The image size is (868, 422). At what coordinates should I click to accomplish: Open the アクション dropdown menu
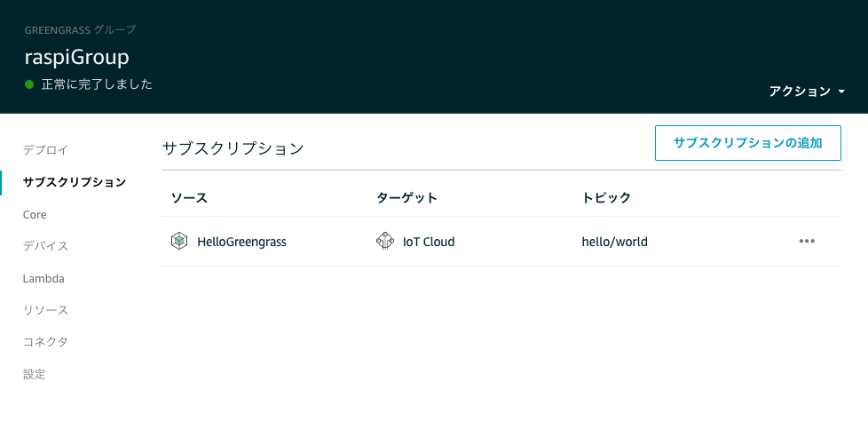click(807, 92)
